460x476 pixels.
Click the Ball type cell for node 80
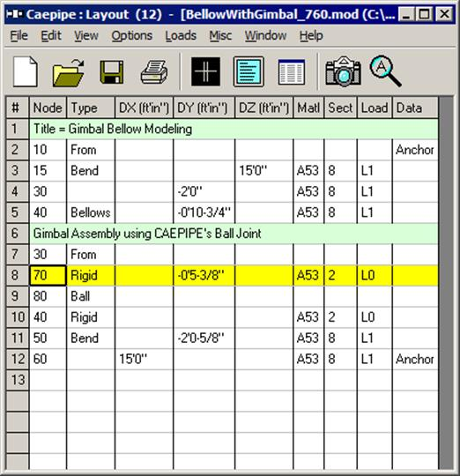coord(91,296)
